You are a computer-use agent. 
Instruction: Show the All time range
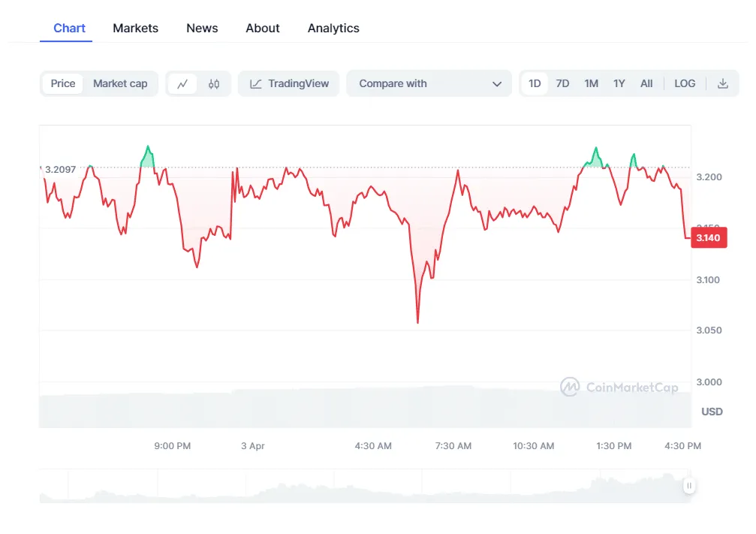pos(646,84)
